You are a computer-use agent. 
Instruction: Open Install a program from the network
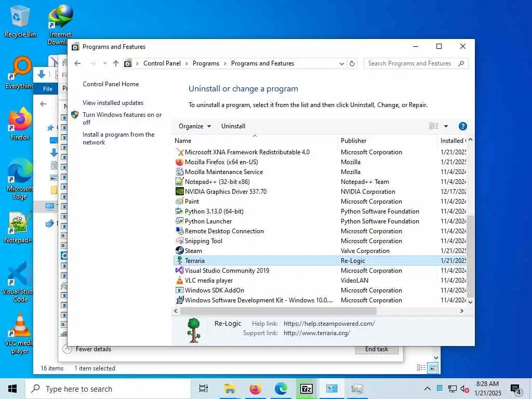[x=118, y=138]
